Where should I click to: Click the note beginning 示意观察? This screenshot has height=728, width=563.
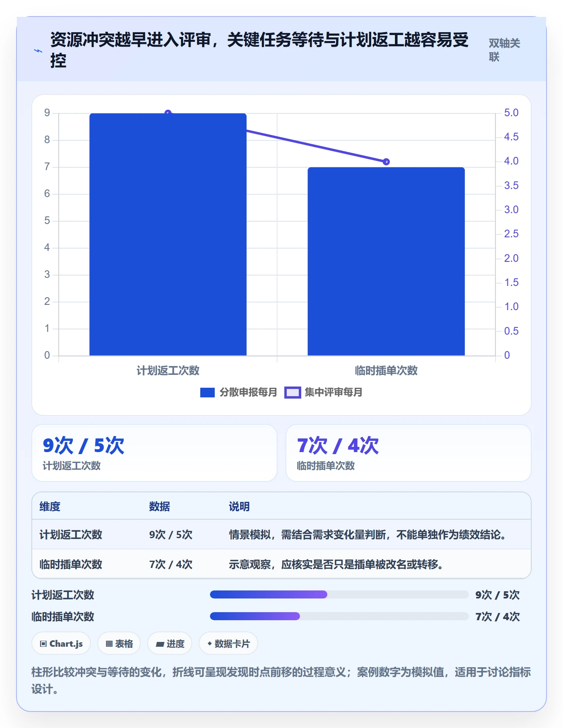point(337,564)
